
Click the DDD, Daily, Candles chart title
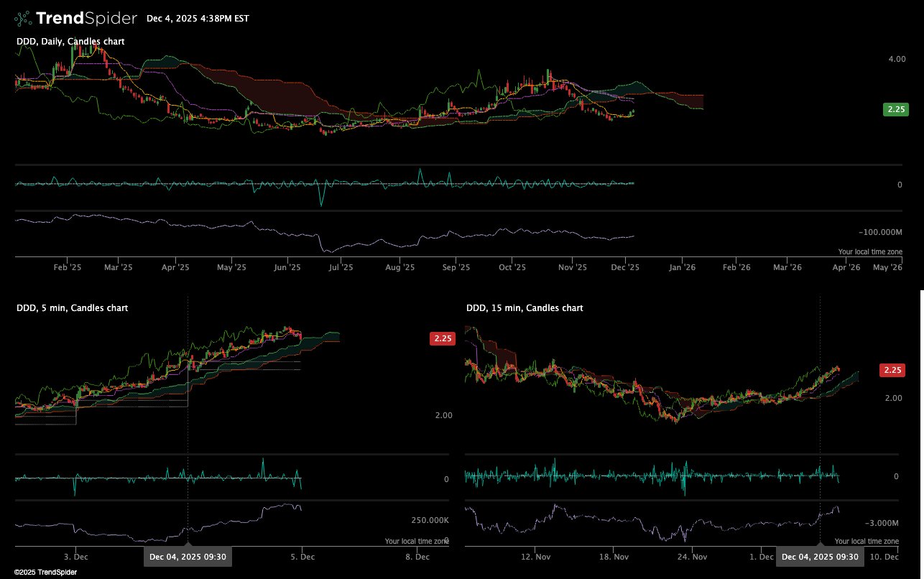pos(70,42)
